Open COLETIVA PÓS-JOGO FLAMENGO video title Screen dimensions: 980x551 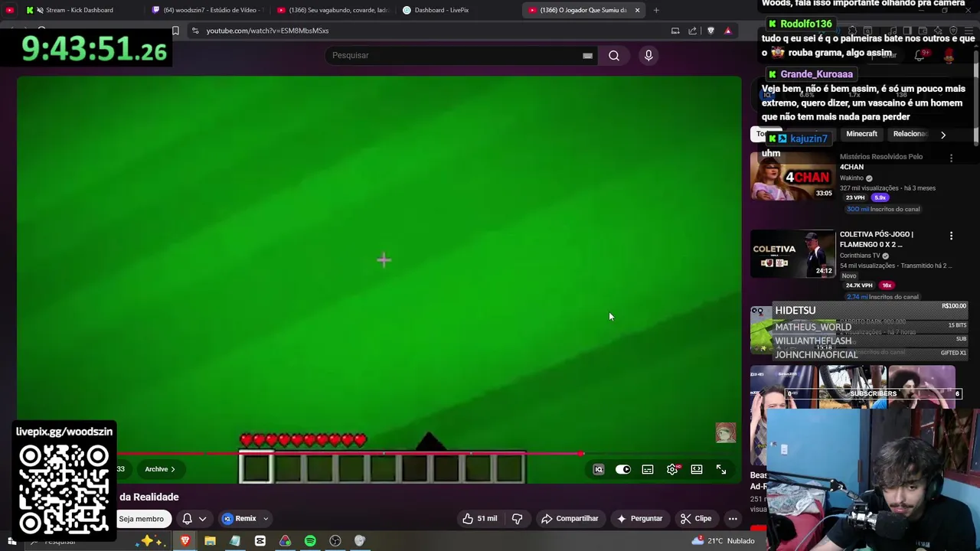point(877,239)
